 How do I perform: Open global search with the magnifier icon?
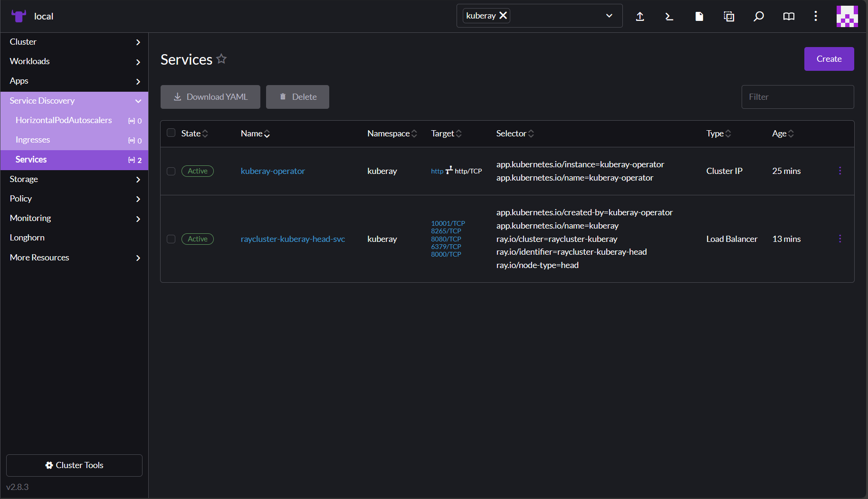[x=759, y=16]
